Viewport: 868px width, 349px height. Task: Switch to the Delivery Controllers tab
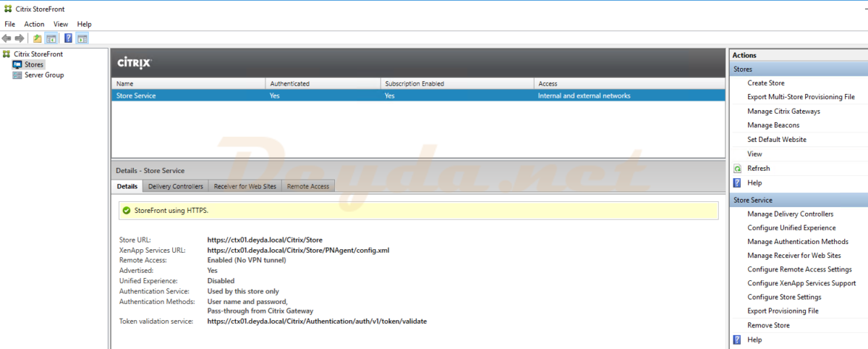point(175,186)
